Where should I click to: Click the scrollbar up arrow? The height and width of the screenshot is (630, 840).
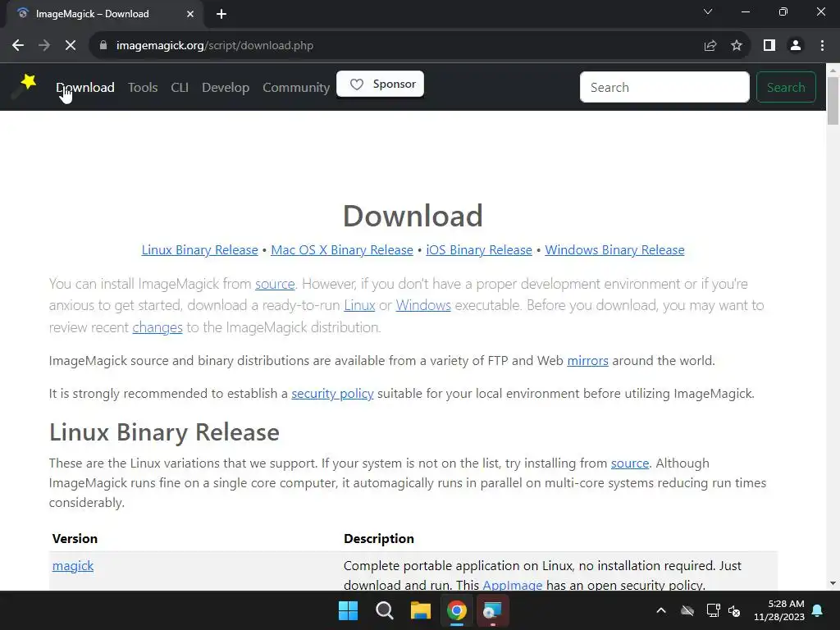pyautogui.click(x=833, y=71)
